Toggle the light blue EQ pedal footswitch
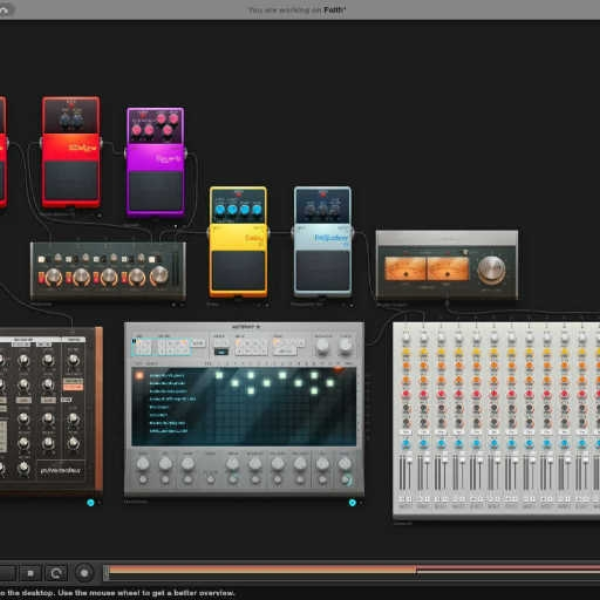The height and width of the screenshot is (600, 600). pos(323,271)
